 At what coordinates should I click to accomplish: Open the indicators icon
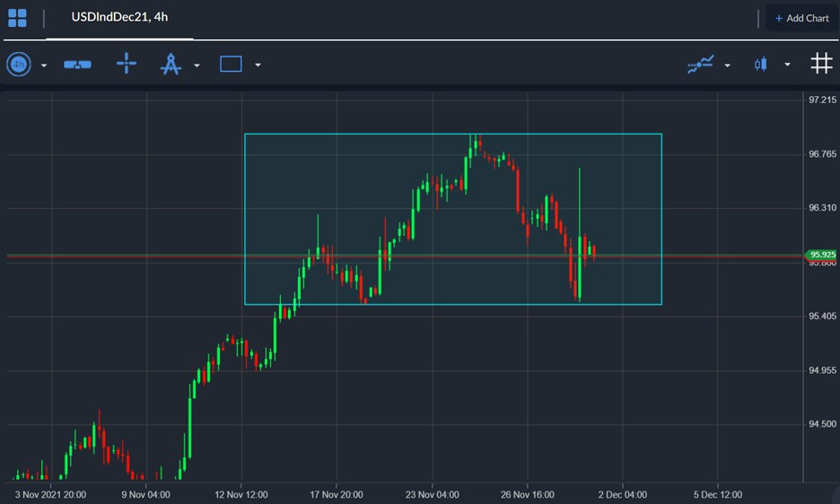[x=701, y=65]
